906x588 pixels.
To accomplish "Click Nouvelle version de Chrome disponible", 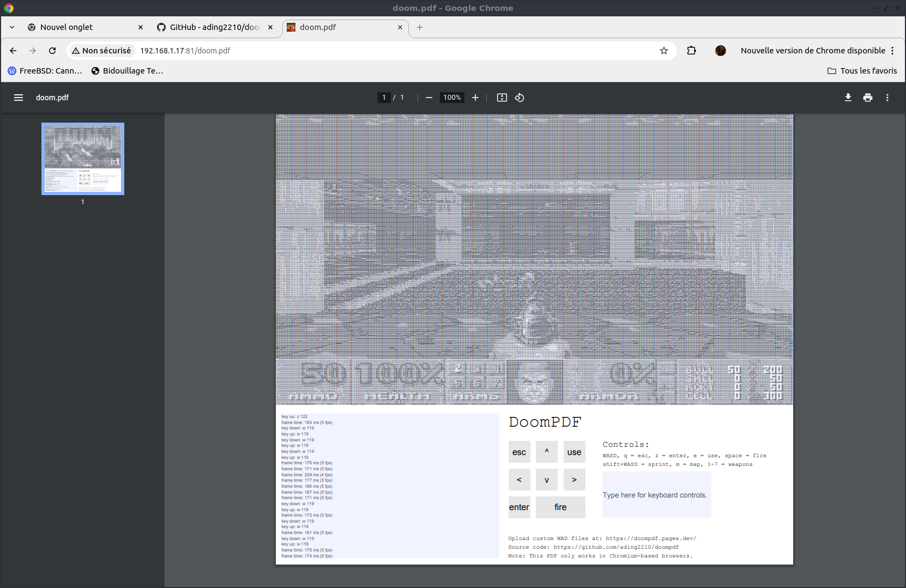I will [x=813, y=51].
